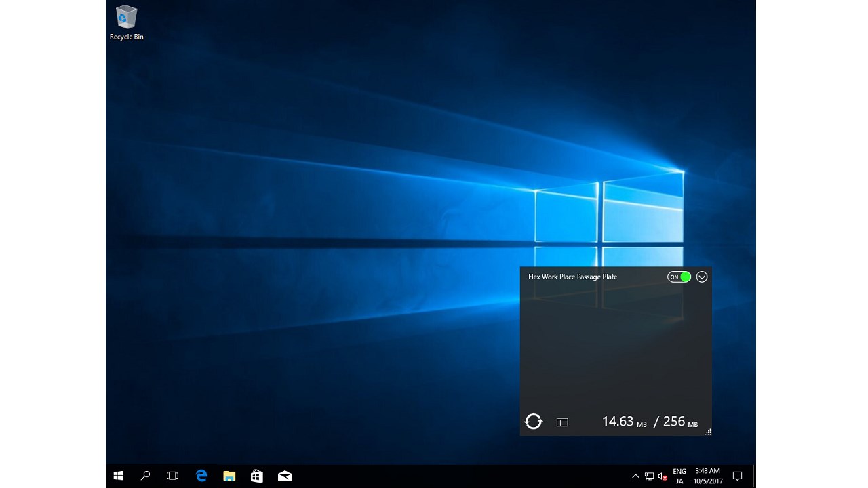Open the Microsoft Store from the taskbar
The height and width of the screenshot is (488, 868).
coord(257,476)
